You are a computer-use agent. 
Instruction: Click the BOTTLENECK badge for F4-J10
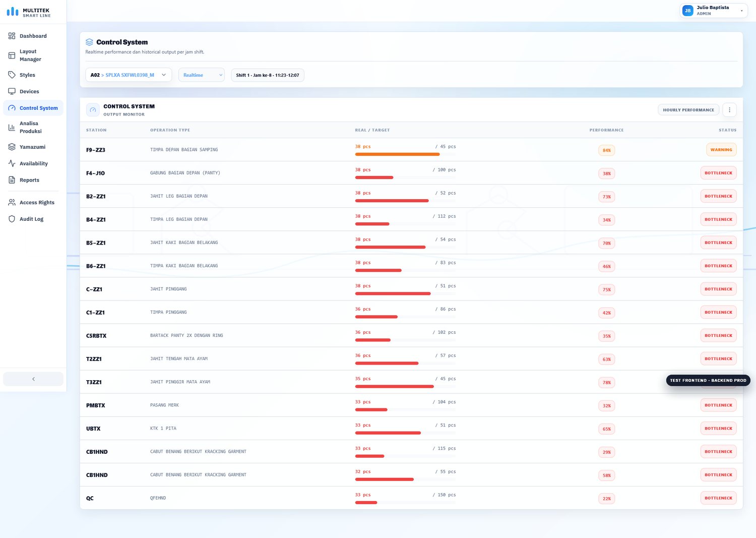pos(718,173)
